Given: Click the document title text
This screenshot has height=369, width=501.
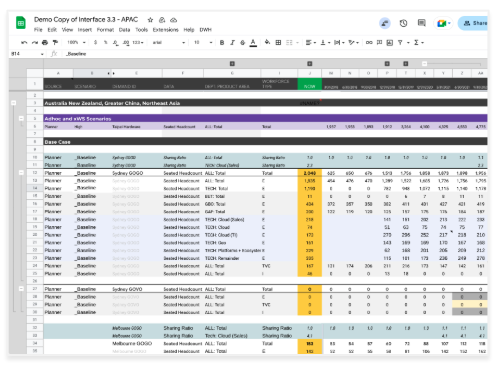Looking at the screenshot, I should (x=86, y=20).
